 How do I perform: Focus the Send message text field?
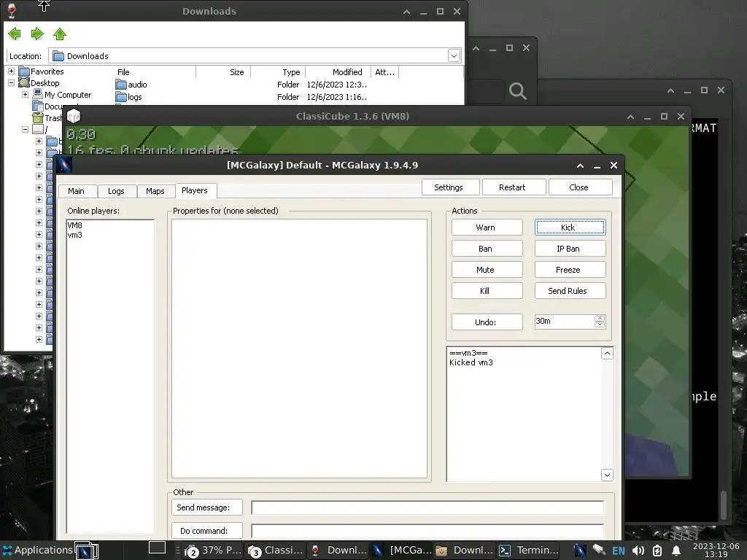point(427,507)
